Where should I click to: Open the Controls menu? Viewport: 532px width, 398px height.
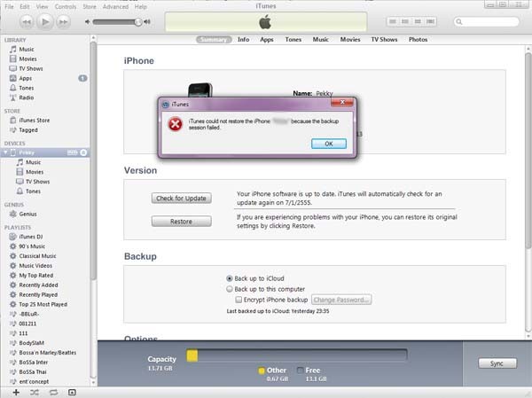pos(66,6)
